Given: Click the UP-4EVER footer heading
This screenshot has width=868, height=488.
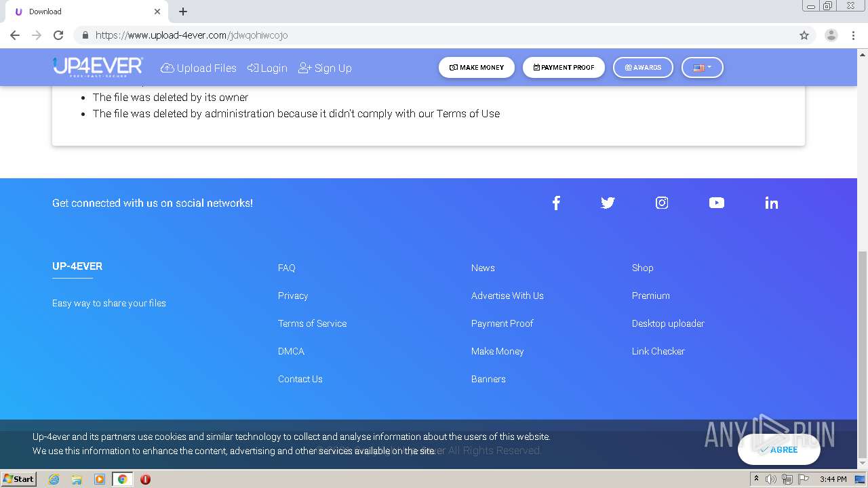Looking at the screenshot, I should 77,266.
